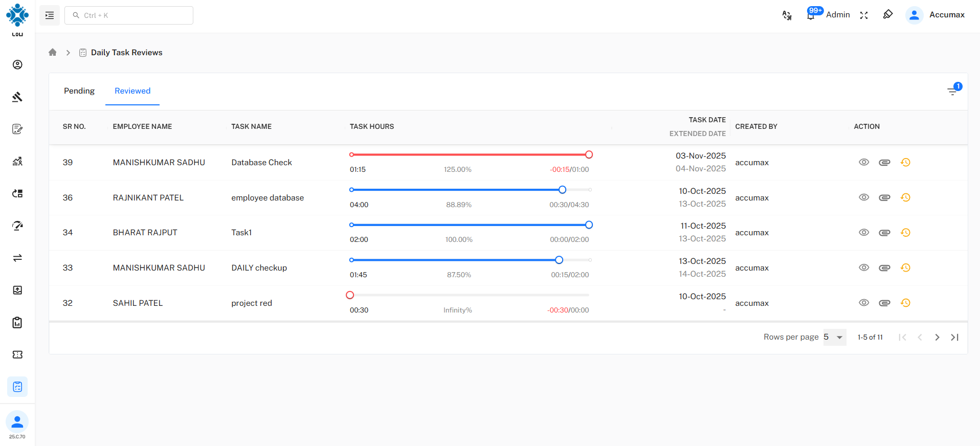Click the Ctrl + K search field
This screenshot has width=980, height=446.
pyautogui.click(x=129, y=15)
